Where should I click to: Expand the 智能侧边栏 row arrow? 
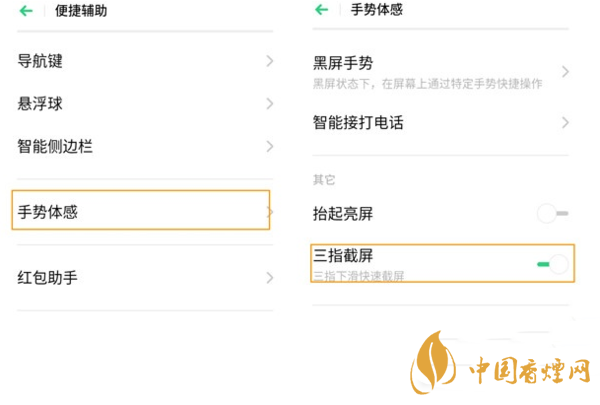point(270,146)
